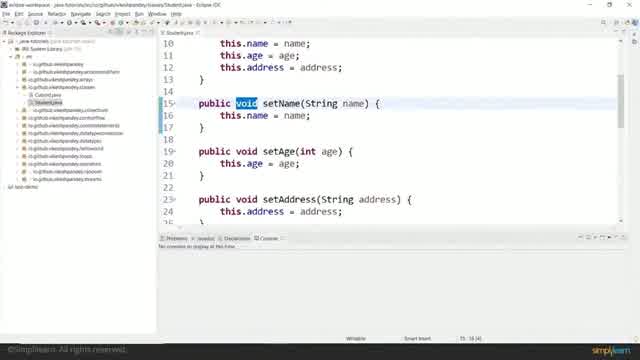Open the Run configurations dropdown arrow
The width and height of the screenshot is (640, 360).
[76, 22]
